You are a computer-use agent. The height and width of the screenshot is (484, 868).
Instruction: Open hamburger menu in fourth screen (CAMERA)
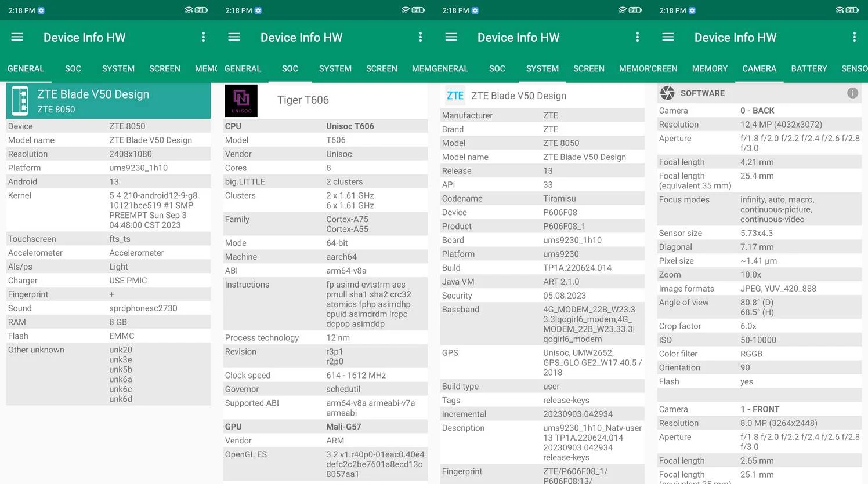click(668, 37)
